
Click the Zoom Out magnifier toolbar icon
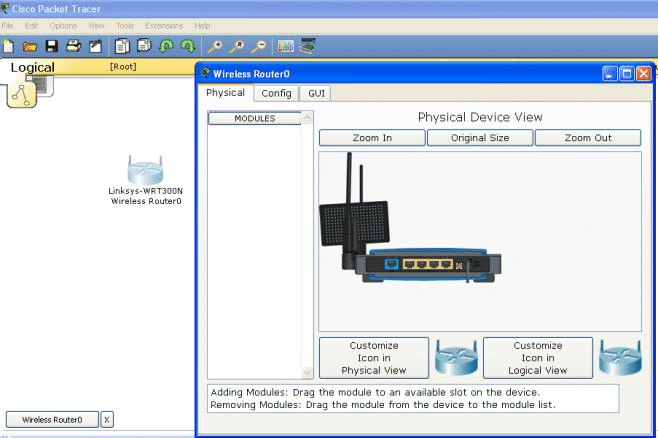pyautogui.click(x=259, y=47)
